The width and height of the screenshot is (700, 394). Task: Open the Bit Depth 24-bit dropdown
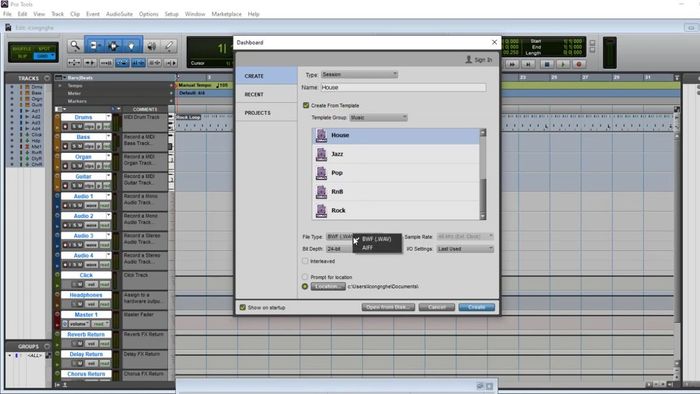[339, 249]
